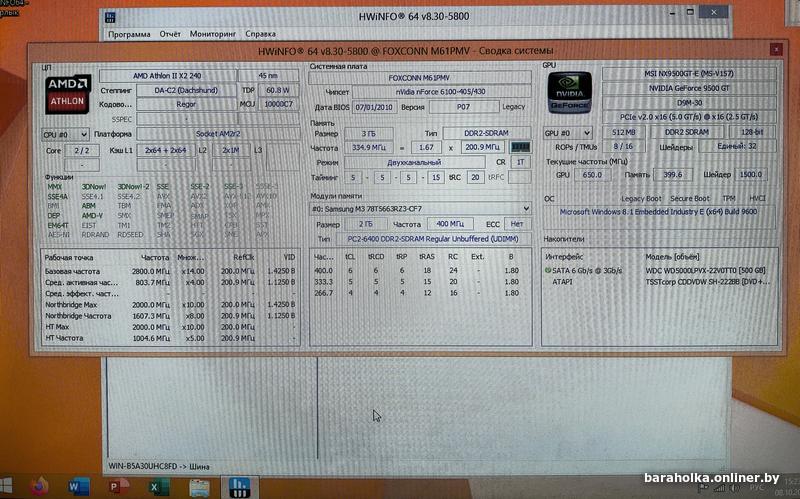This screenshot has height=499, width=800.
Task: Click the green SATA drive status indicator
Action: tap(548, 271)
